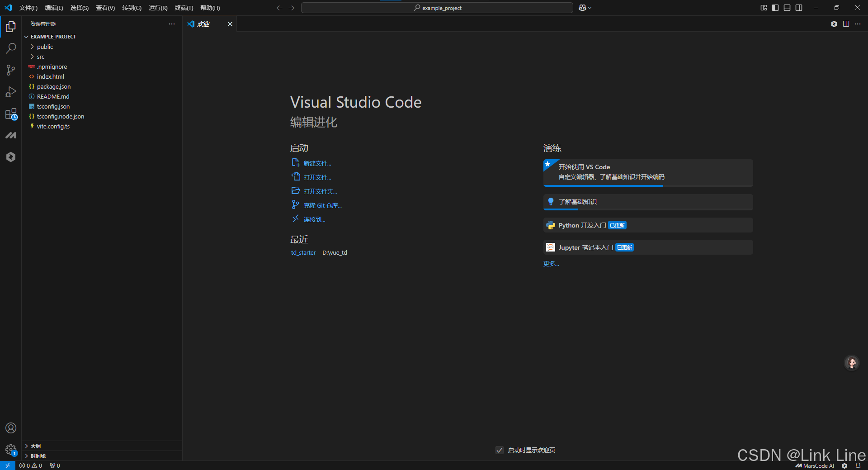
Task: Click the ports forwarded indicator in status bar
Action: 55,465
